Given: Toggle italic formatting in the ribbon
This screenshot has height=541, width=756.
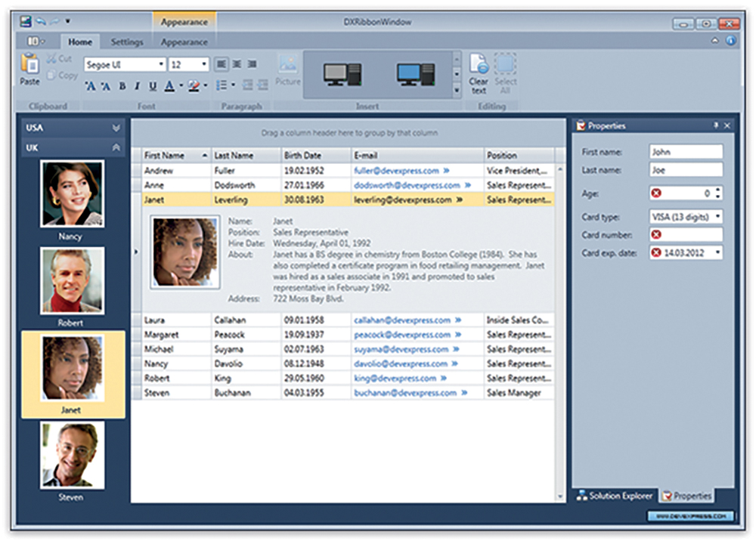Looking at the screenshot, I should coord(137,86).
